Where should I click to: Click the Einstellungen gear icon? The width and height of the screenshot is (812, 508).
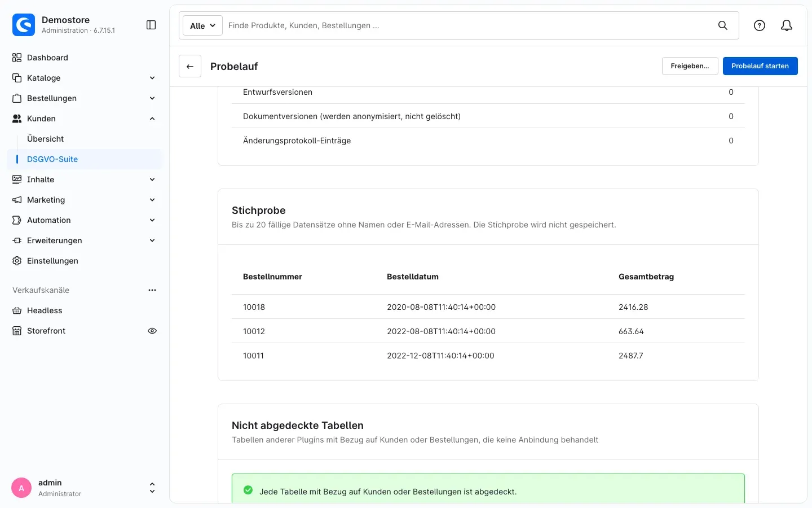click(x=17, y=261)
